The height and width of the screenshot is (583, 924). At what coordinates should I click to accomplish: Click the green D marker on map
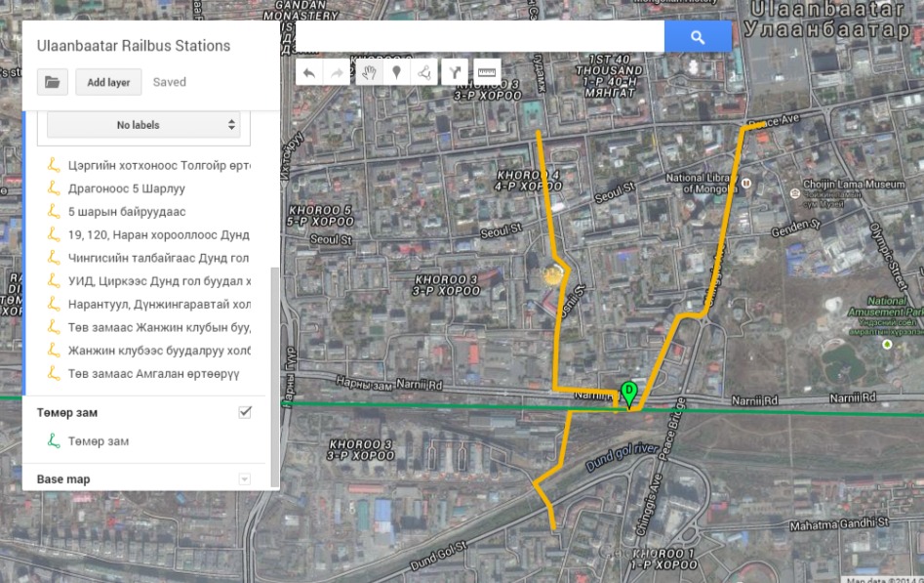click(x=629, y=393)
